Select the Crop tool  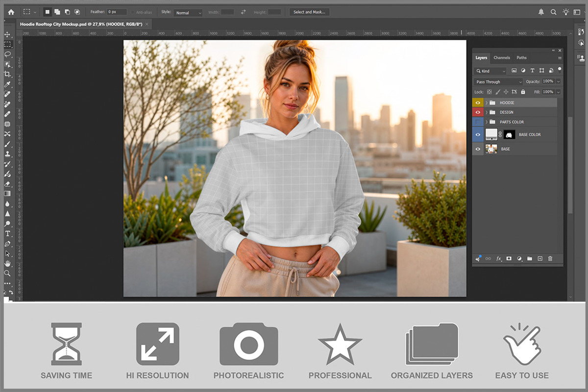click(7, 74)
